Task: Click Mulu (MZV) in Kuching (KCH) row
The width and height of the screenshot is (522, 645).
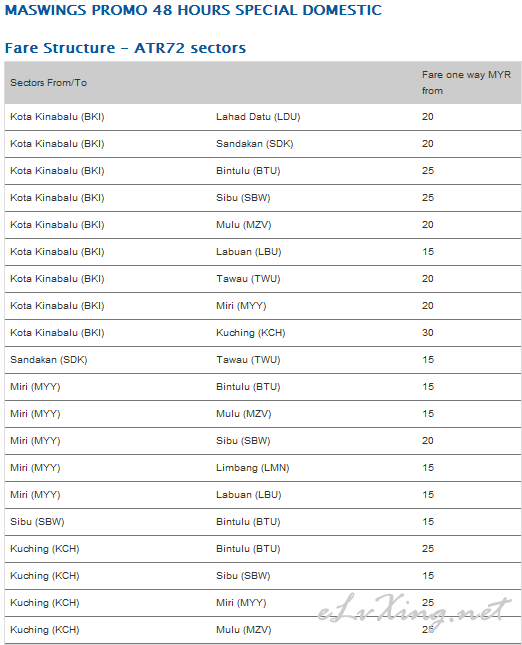Action: pyautogui.click(x=244, y=630)
